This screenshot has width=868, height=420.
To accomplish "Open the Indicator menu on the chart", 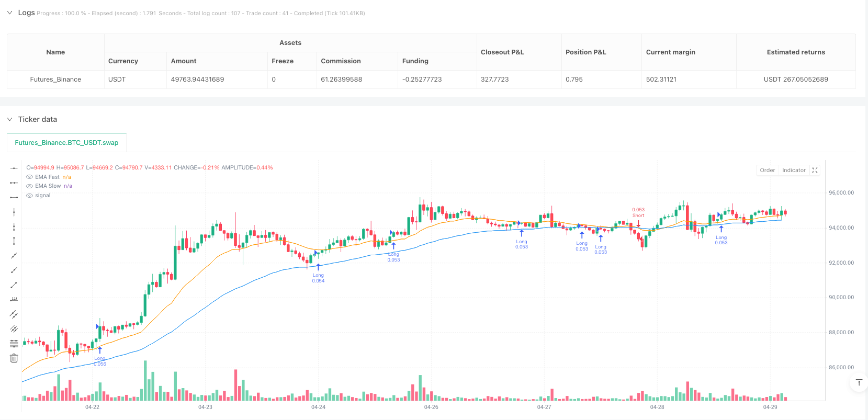I will point(794,170).
